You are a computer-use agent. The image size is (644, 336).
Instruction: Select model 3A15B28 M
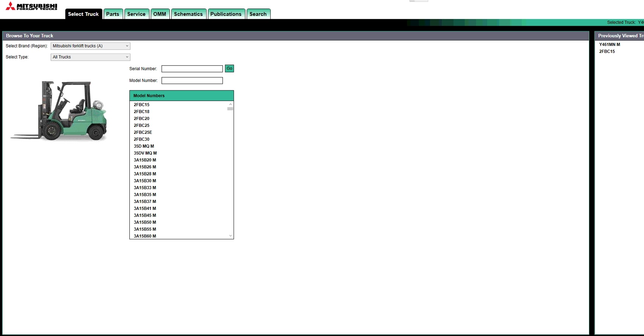tap(145, 174)
